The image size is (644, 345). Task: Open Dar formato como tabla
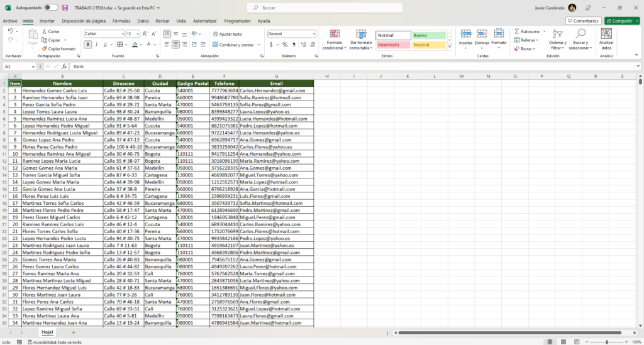point(361,40)
